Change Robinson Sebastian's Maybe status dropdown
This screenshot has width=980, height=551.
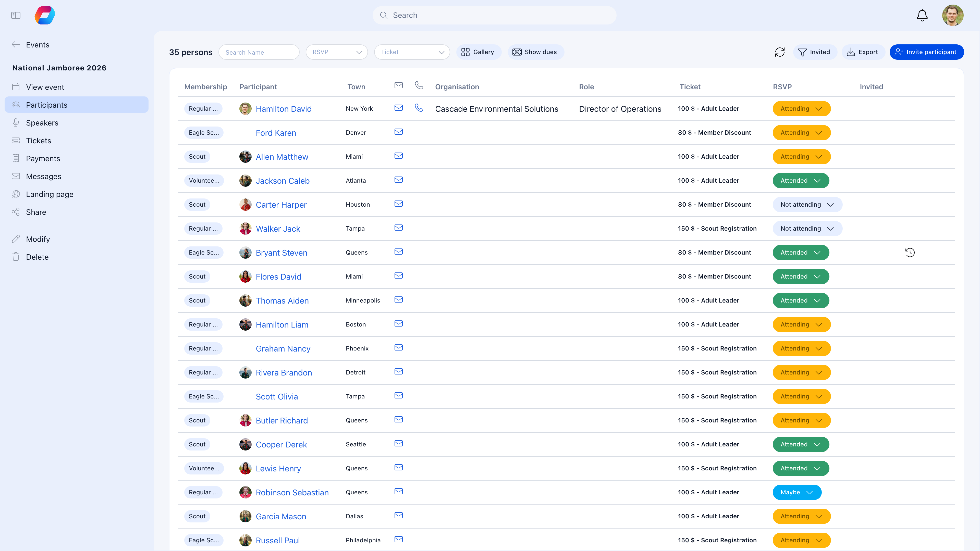tap(797, 492)
